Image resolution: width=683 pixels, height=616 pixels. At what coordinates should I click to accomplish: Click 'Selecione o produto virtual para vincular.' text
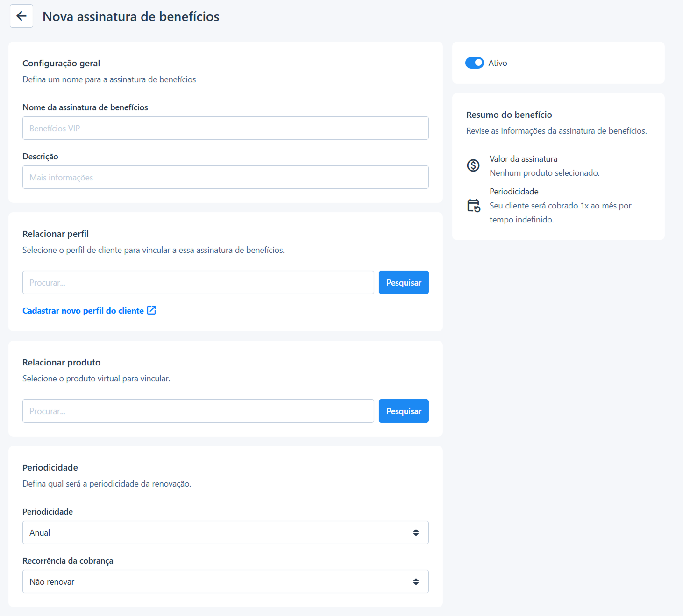click(x=96, y=379)
